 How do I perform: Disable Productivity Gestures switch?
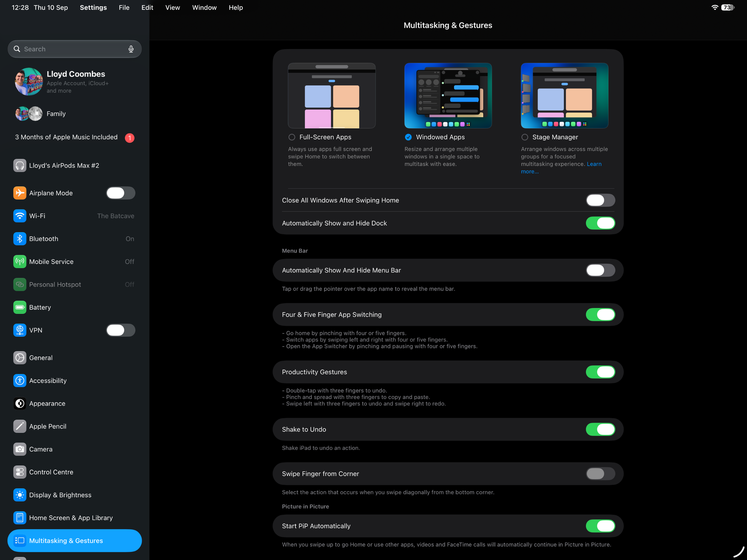point(600,372)
